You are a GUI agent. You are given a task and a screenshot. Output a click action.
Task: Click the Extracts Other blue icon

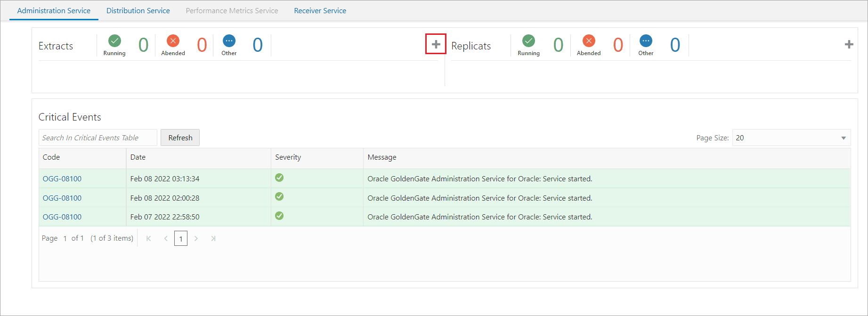pyautogui.click(x=229, y=41)
